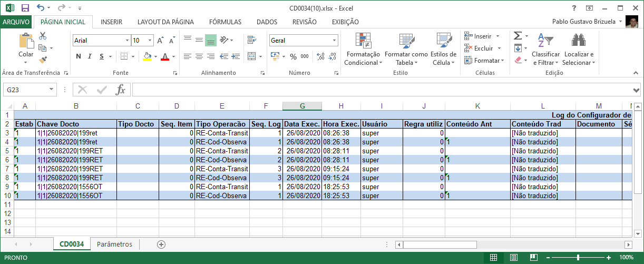Increase font size with the larger A
The height and width of the screenshot is (264, 644).
pos(161,40)
